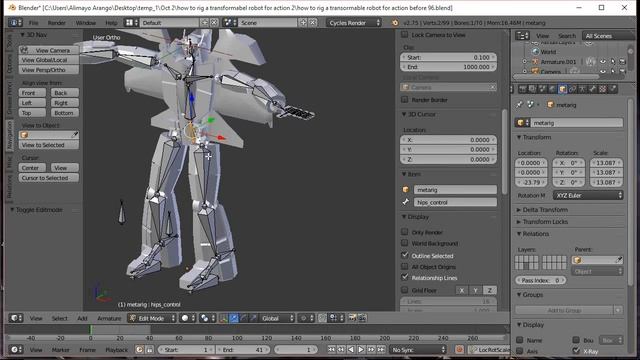The height and width of the screenshot is (360, 640).
Task: Open Bone properties tab
Action: (x=592, y=89)
